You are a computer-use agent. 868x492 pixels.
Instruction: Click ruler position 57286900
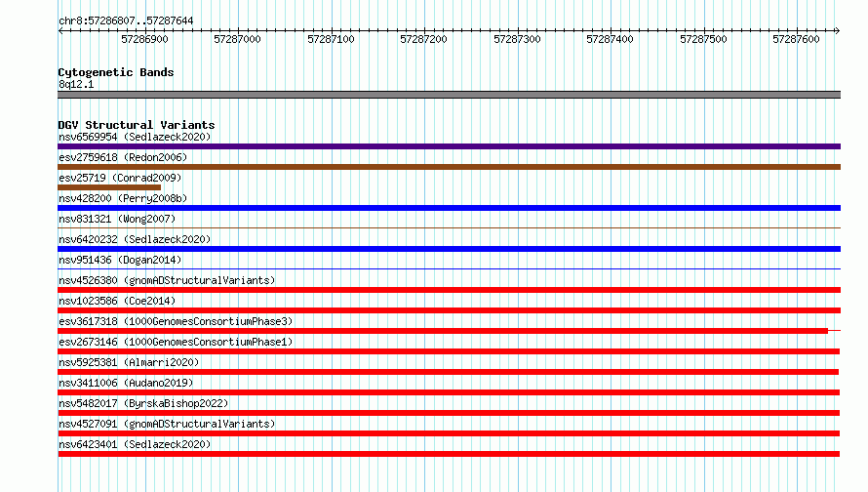click(x=144, y=39)
